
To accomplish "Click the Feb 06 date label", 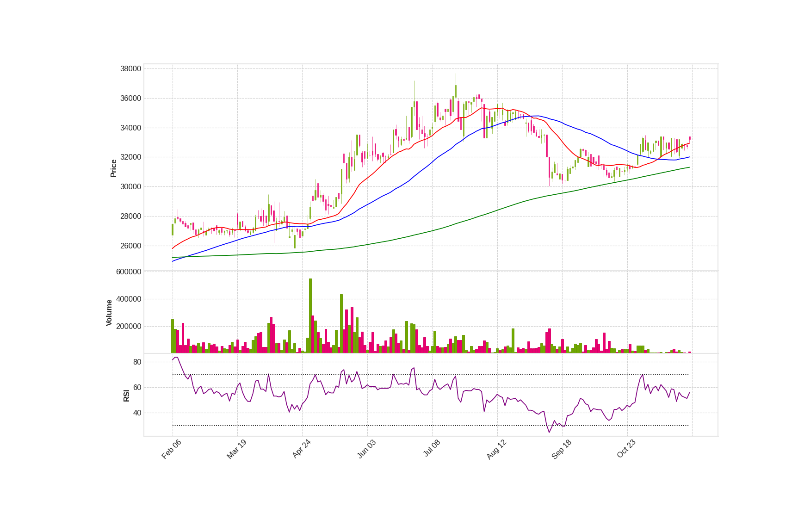I will [171, 449].
